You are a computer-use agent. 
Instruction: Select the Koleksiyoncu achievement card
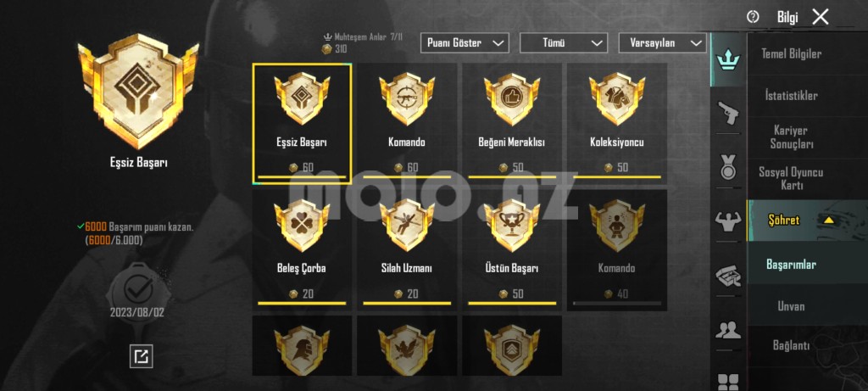tap(617, 123)
